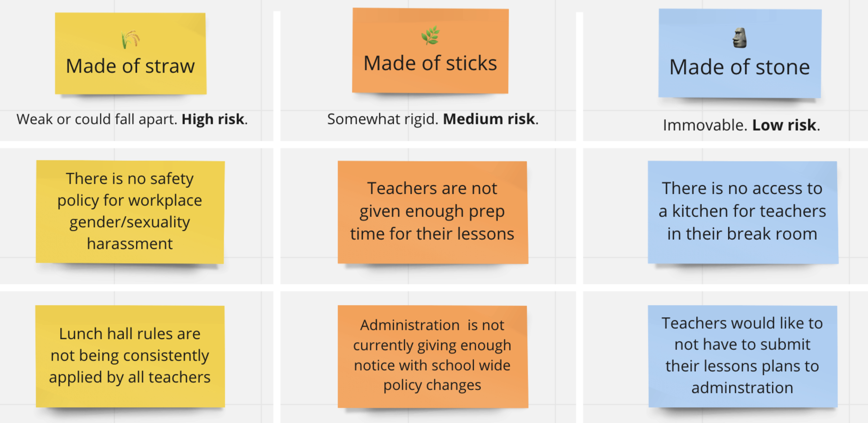Select the safety policy harassment sticky note

click(130, 212)
